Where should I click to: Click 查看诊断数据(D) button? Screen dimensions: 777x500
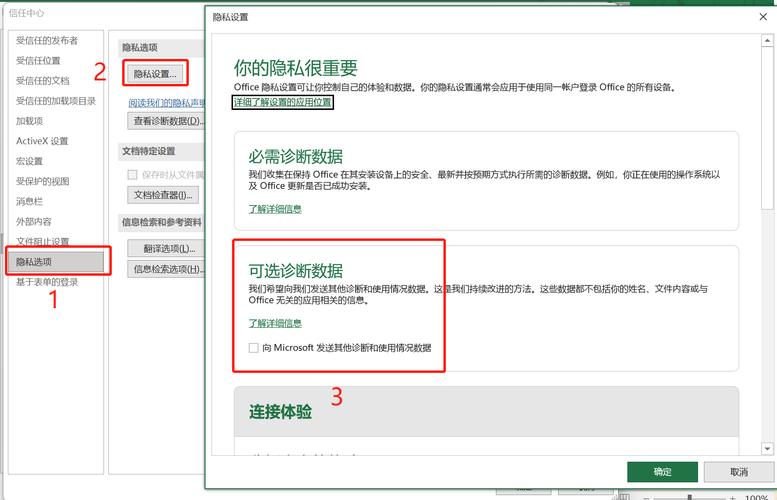coord(166,121)
